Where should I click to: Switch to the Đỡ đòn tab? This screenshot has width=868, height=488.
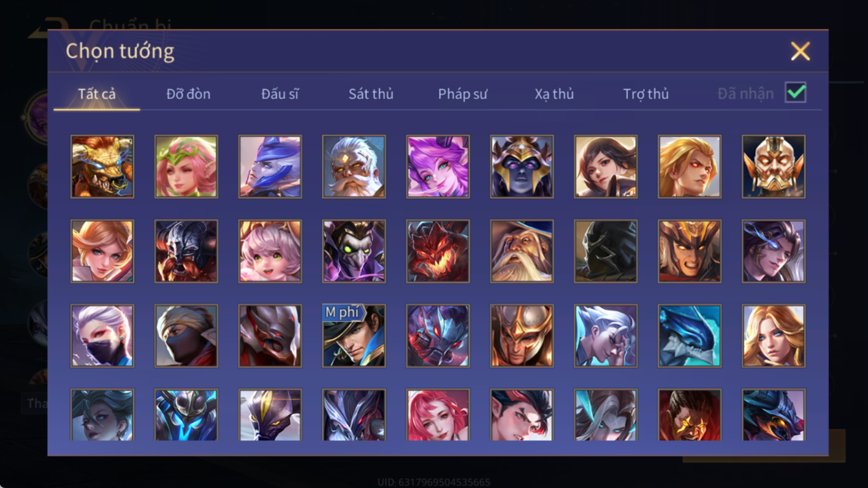[188, 94]
